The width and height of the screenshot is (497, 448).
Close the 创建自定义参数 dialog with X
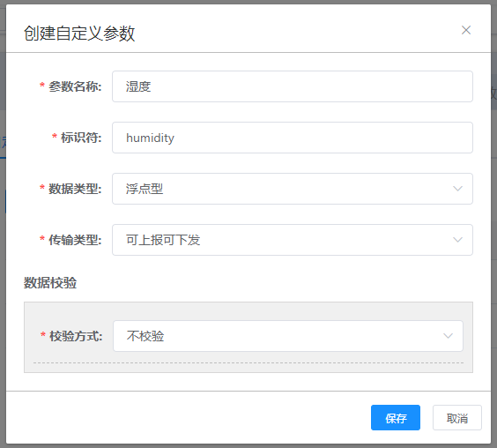click(466, 30)
